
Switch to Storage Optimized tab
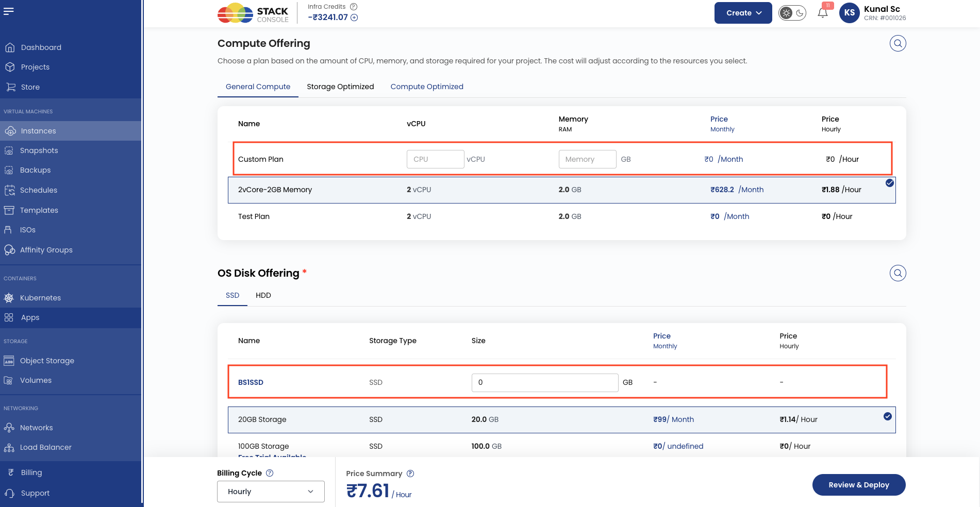pos(340,87)
